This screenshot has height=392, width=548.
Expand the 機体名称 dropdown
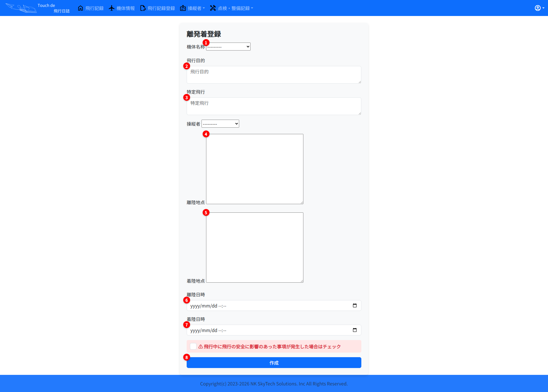click(228, 47)
